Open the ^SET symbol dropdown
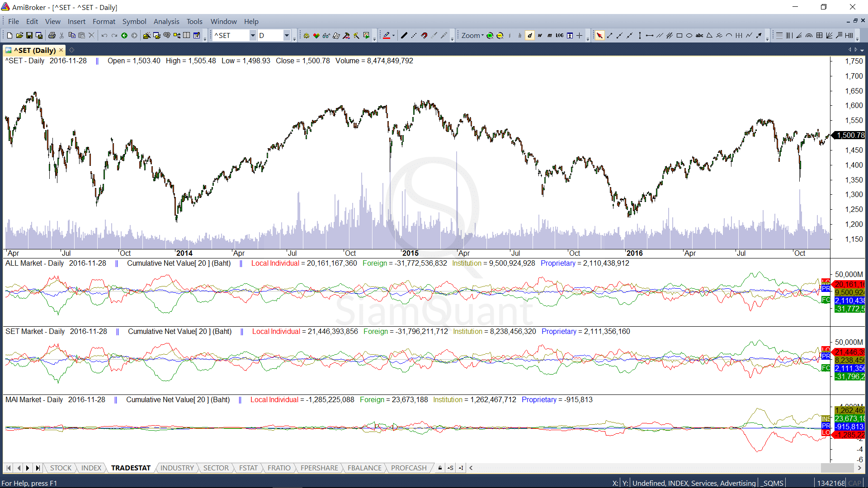The height and width of the screenshot is (488, 868). point(253,35)
